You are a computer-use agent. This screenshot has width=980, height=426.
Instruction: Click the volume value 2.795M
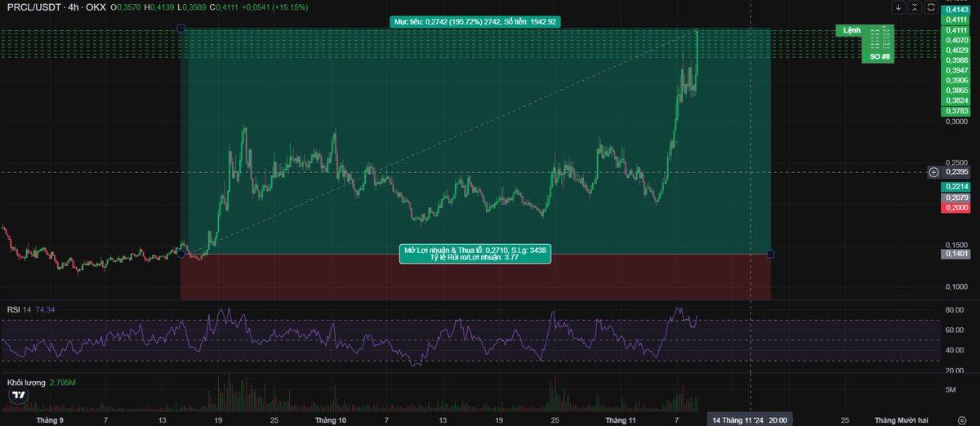click(x=63, y=382)
